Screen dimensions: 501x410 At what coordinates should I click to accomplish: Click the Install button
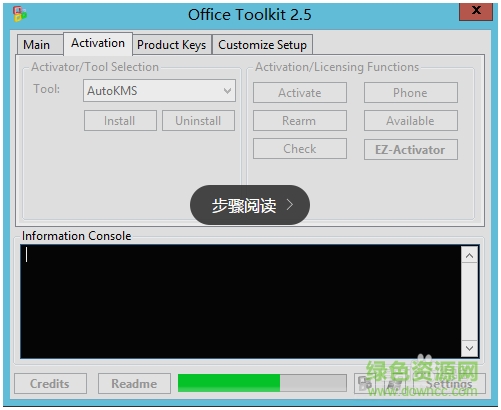120,121
